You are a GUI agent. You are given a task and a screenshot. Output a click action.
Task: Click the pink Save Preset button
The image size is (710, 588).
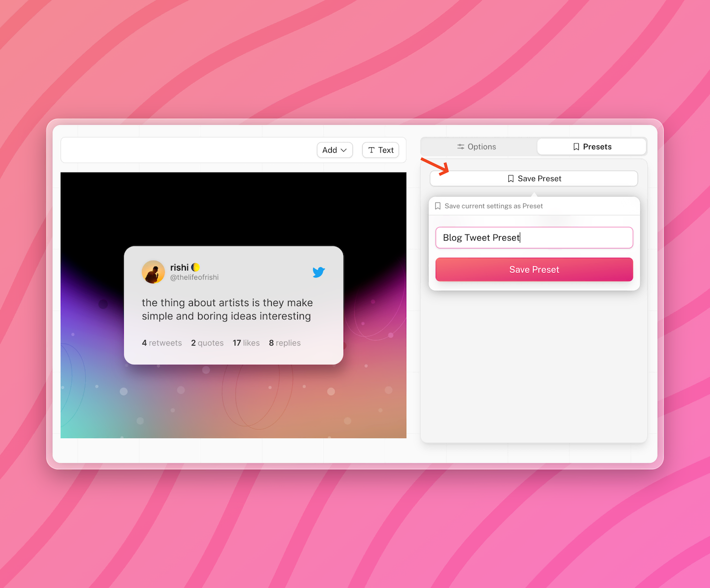[x=534, y=270]
